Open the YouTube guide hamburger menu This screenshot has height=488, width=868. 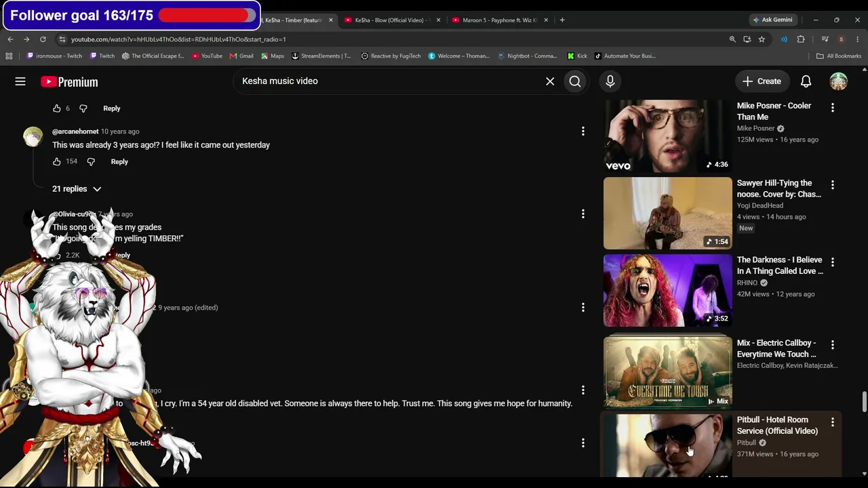pos(20,81)
